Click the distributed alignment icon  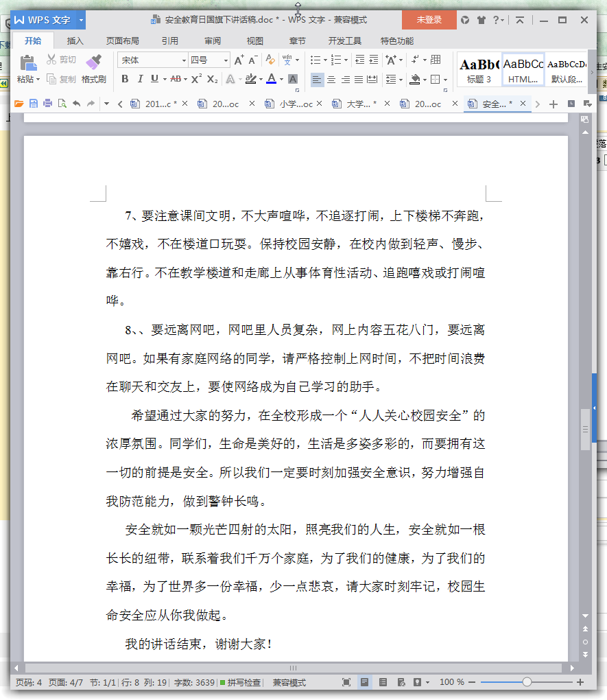pos(372,80)
